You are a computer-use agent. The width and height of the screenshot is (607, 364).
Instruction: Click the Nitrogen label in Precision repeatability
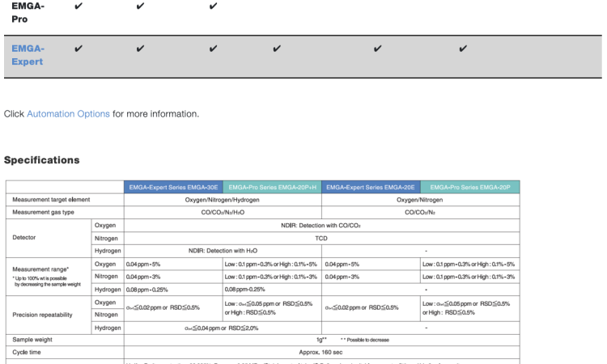[106, 315]
